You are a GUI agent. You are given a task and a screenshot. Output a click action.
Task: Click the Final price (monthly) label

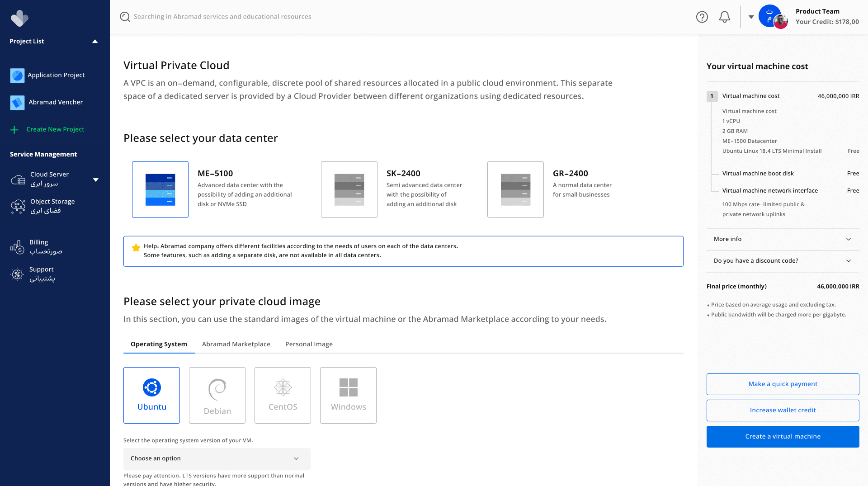click(x=736, y=287)
